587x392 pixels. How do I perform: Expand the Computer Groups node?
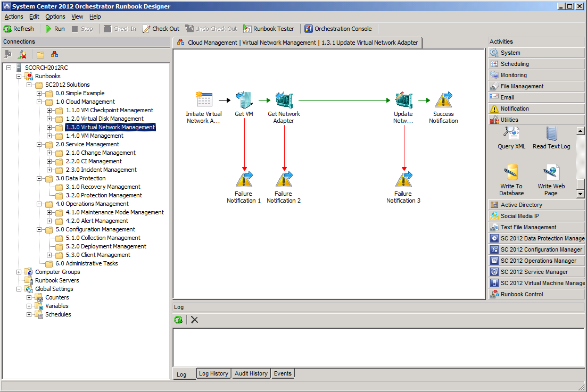click(x=19, y=272)
